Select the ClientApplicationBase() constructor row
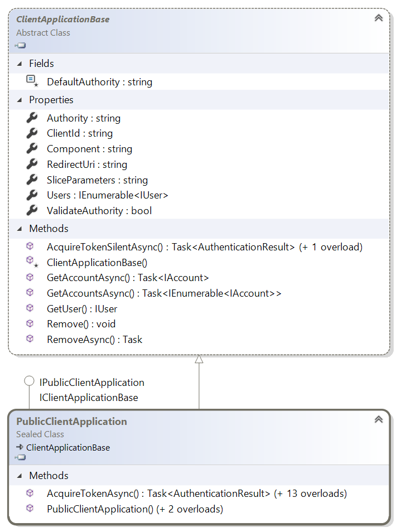 [97, 263]
